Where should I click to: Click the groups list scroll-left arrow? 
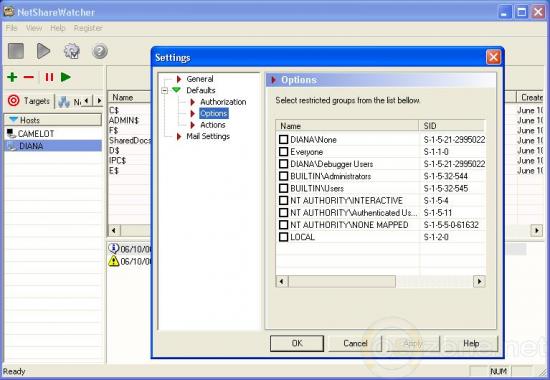[x=282, y=281]
